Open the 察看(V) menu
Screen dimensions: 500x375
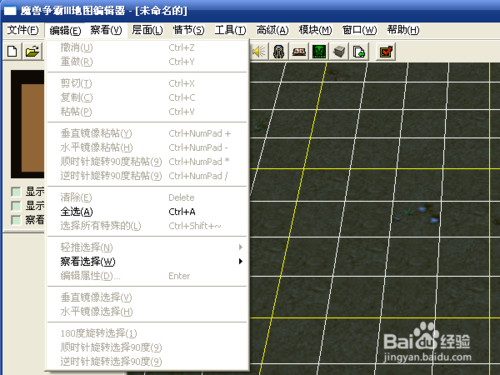click(x=106, y=30)
